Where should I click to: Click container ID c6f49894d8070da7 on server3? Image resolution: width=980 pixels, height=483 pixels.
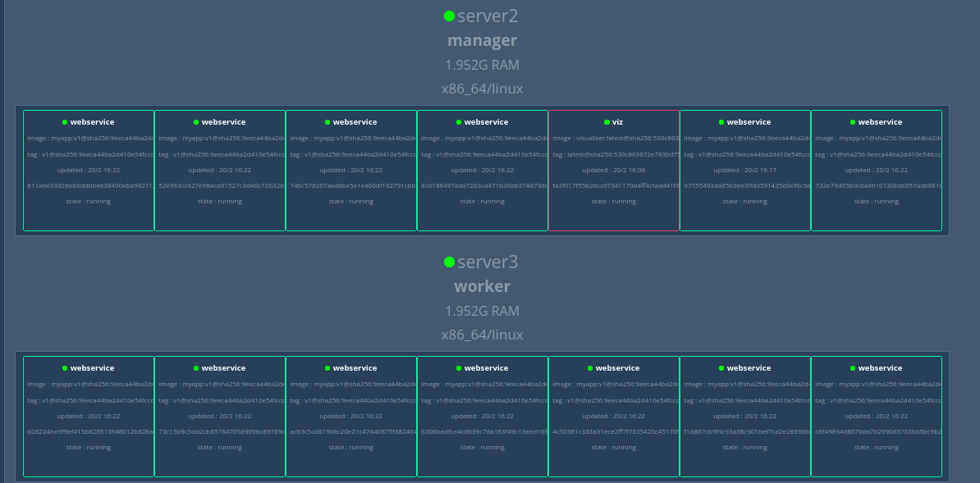(877, 432)
